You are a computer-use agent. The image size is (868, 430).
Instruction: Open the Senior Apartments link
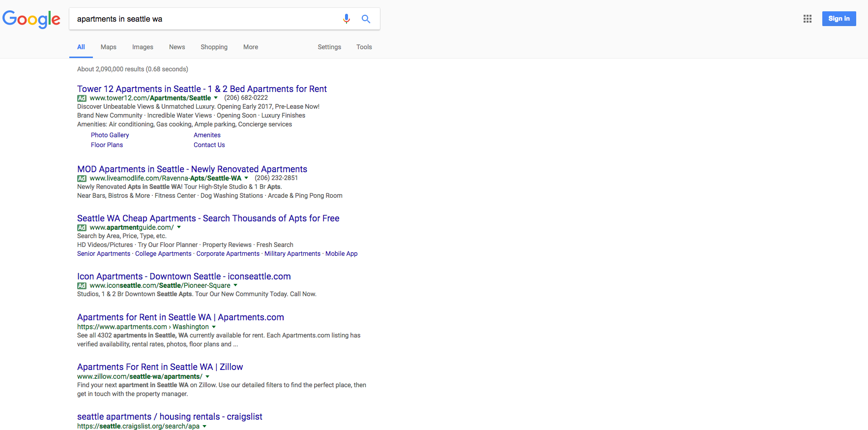tap(104, 254)
